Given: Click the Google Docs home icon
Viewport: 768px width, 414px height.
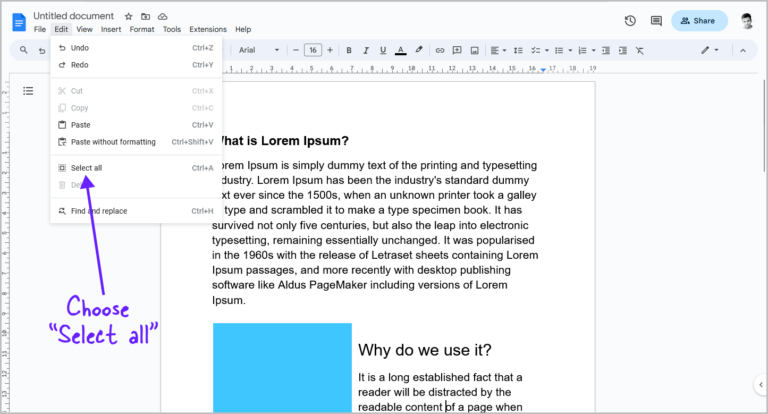Looking at the screenshot, I should (x=19, y=22).
